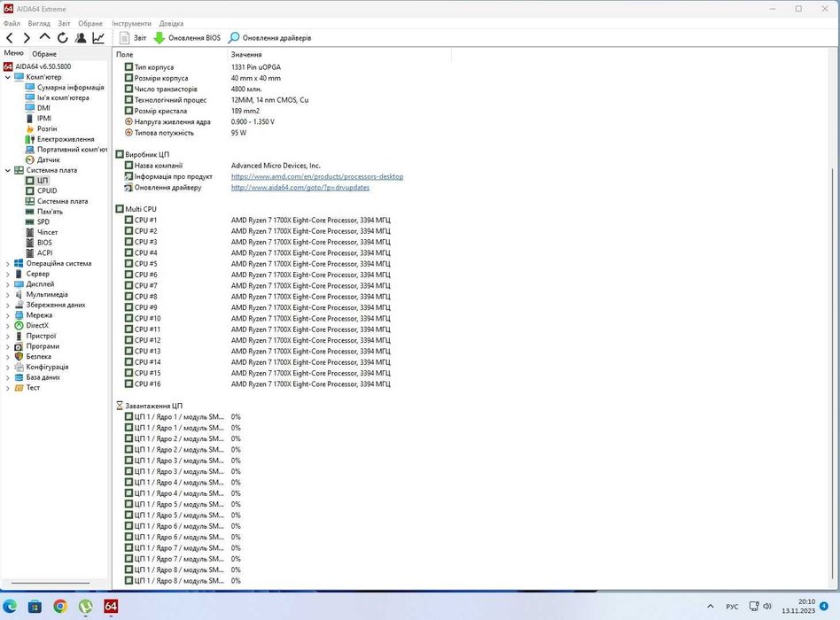Switch to the Меню sidebar tab

14,53
